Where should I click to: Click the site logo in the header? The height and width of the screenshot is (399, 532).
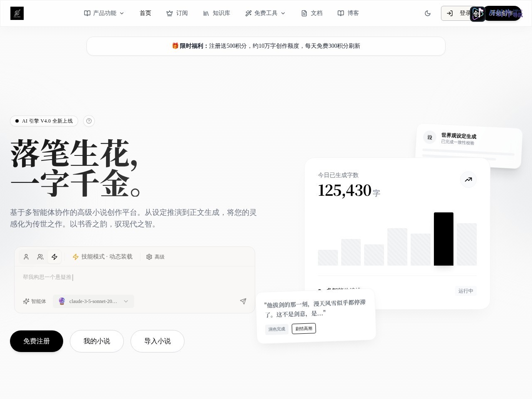tap(17, 13)
